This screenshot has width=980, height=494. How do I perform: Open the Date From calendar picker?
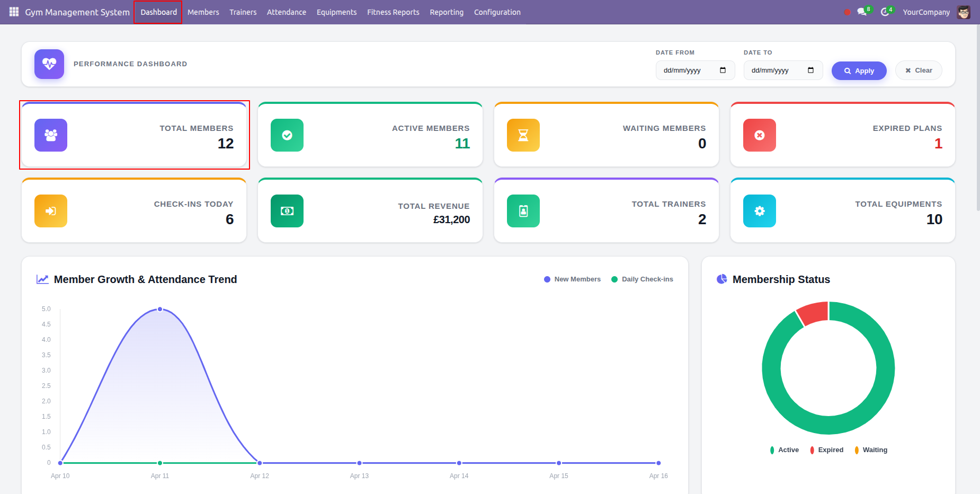[x=723, y=70]
